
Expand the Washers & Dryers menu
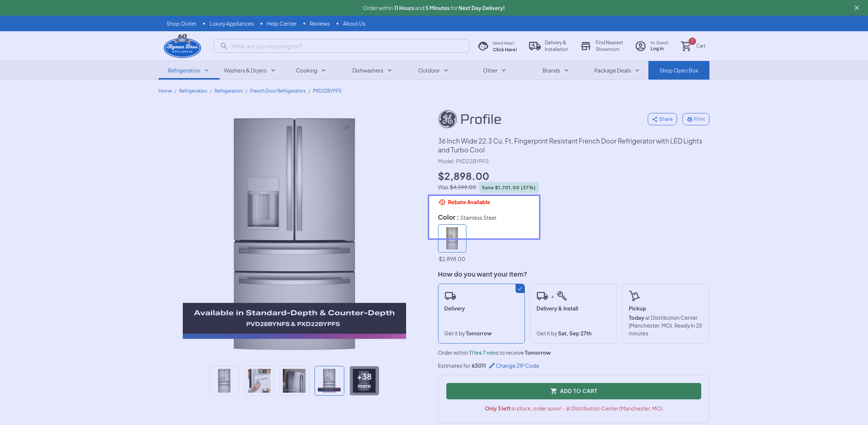point(249,71)
